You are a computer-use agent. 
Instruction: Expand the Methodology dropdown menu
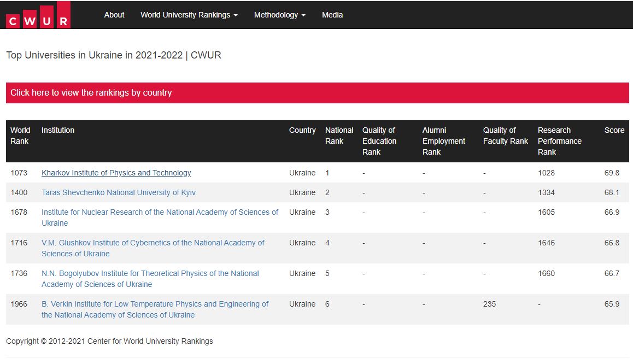[x=279, y=15]
